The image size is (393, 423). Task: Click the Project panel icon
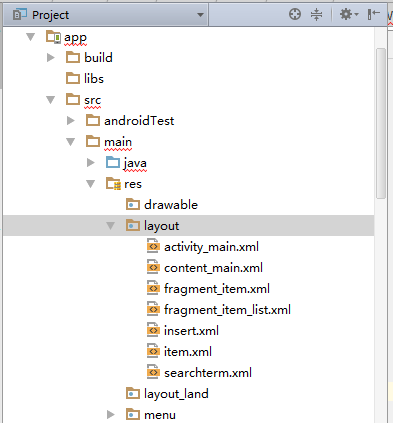point(19,15)
